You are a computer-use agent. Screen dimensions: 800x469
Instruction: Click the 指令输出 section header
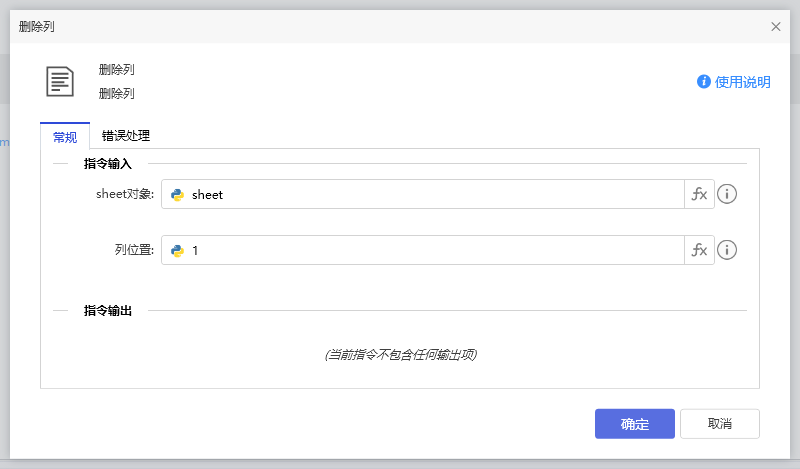click(107, 311)
